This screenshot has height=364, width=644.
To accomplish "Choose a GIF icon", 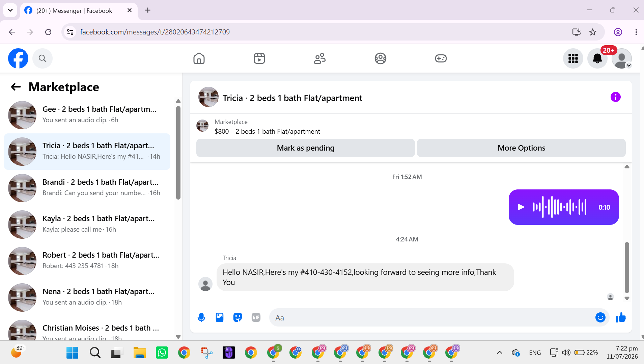I will [x=256, y=317].
